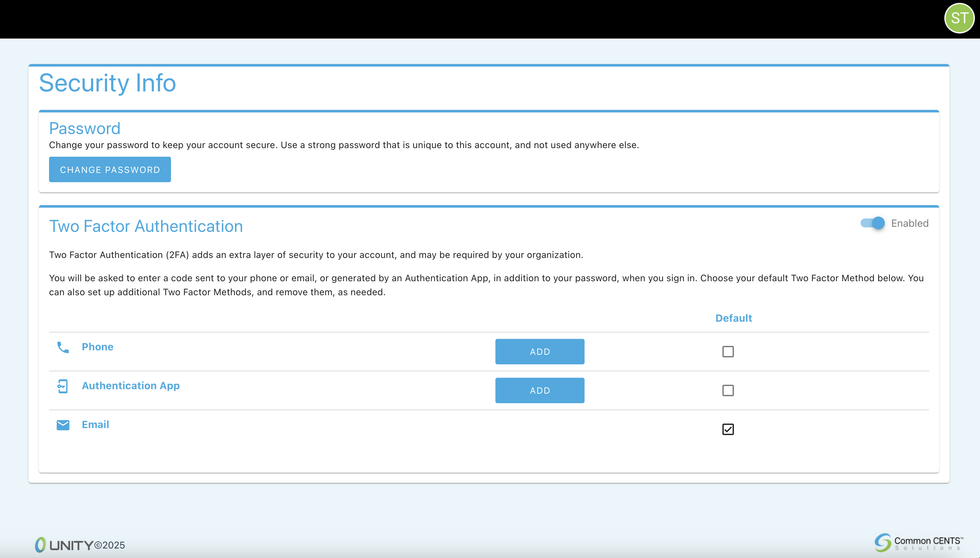980x558 pixels.
Task: Select the Email method label
Action: tap(96, 424)
